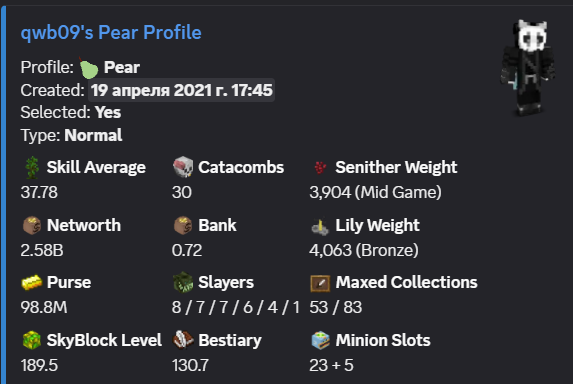
Task: Click the Bestiary book icon
Action: coord(183,340)
